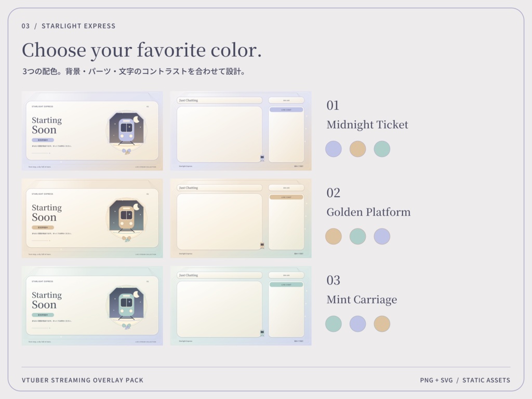
Task: Select the mint swatch under Golden Platform
Action: point(357,236)
